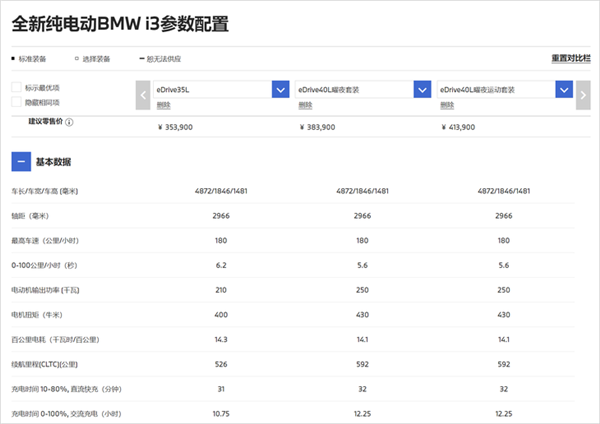
Task: Open the eDrive35L model dropdown
Action: coord(280,90)
